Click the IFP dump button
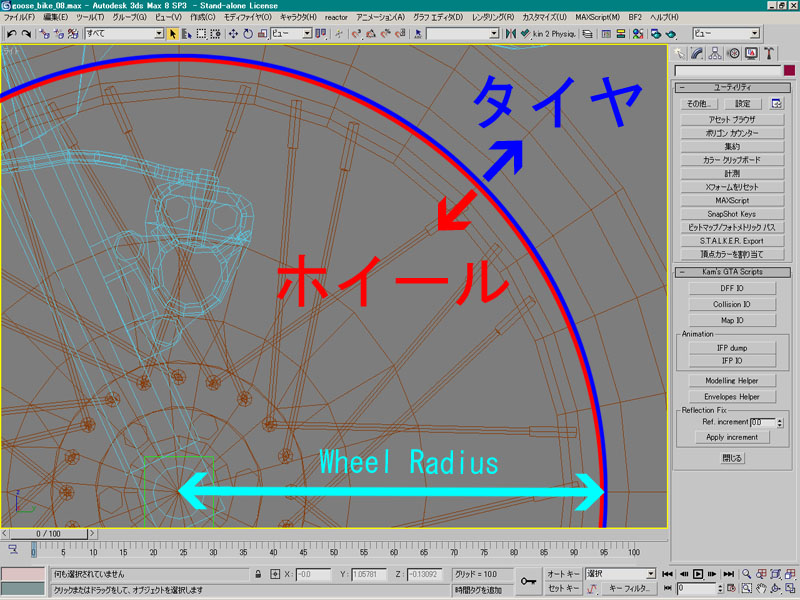This screenshot has width=800, height=600. (732, 348)
